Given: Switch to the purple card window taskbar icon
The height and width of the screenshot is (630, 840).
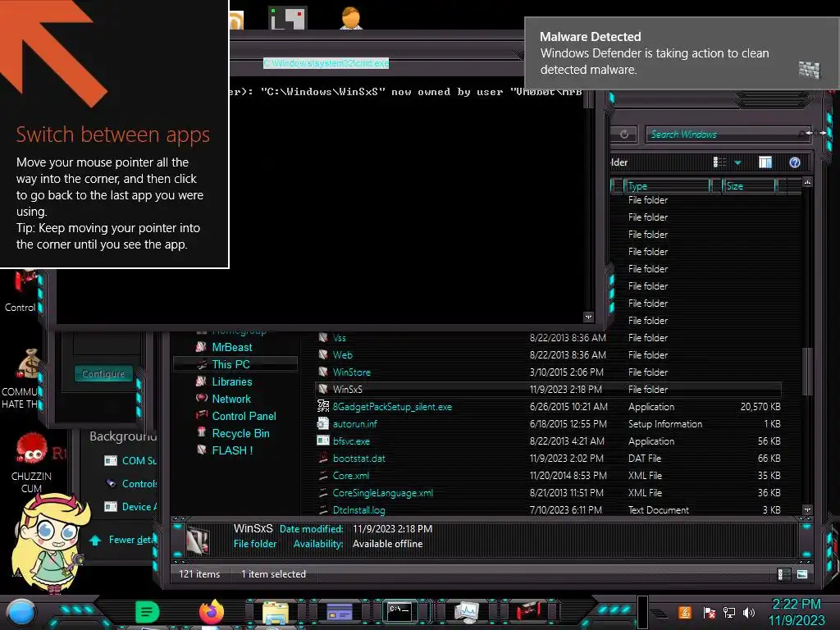Looking at the screenshot, I should (x=340, y=612).
